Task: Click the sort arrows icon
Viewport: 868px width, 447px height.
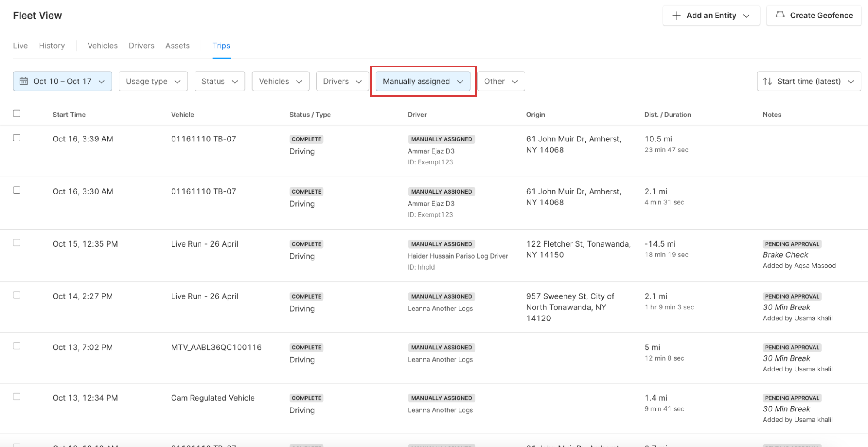Action: point(767,81)
